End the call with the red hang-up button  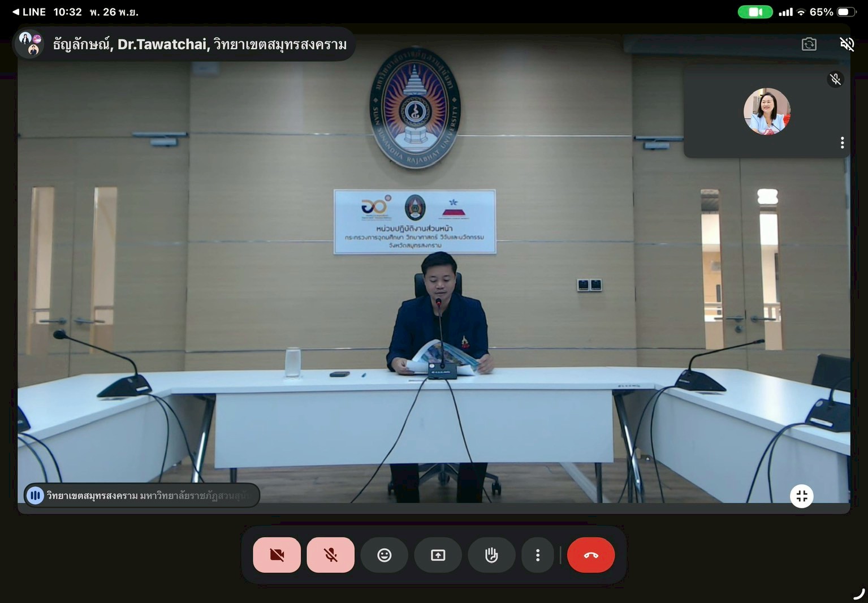point(590,555)
